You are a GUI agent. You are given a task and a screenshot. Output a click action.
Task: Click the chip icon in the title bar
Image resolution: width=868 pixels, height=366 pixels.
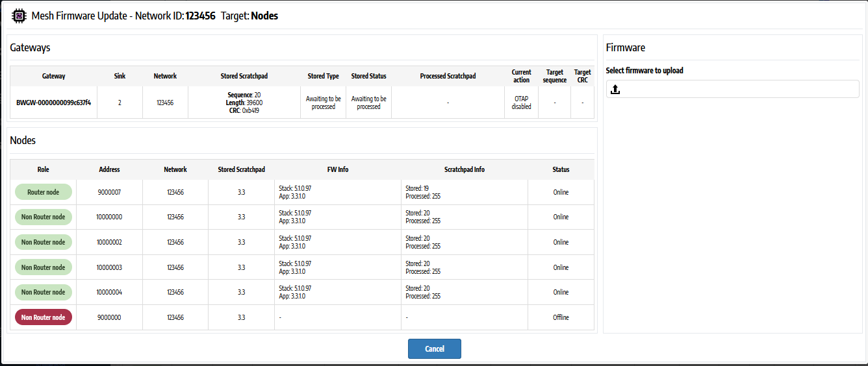(x=19, y=16)
